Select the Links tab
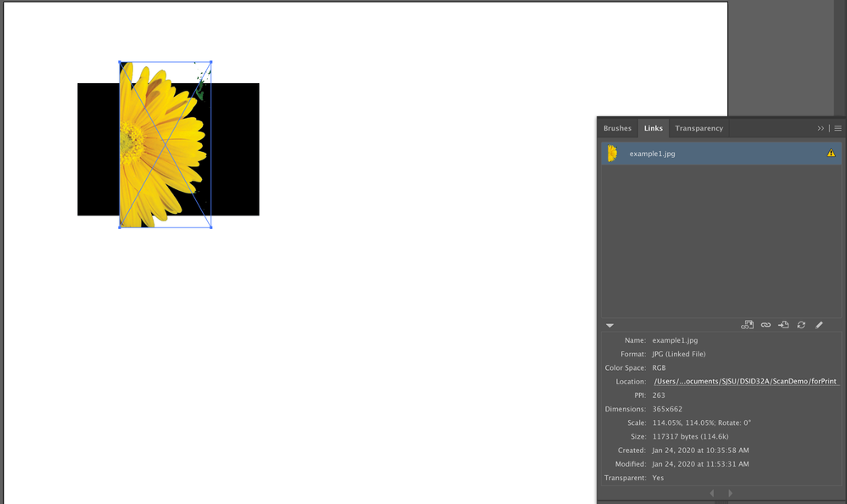This screenshot has width=847, height=504. tap(653, 128)
